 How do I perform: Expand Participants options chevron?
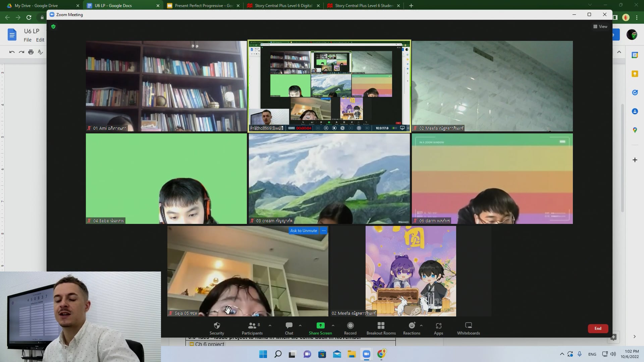[270, 325]
